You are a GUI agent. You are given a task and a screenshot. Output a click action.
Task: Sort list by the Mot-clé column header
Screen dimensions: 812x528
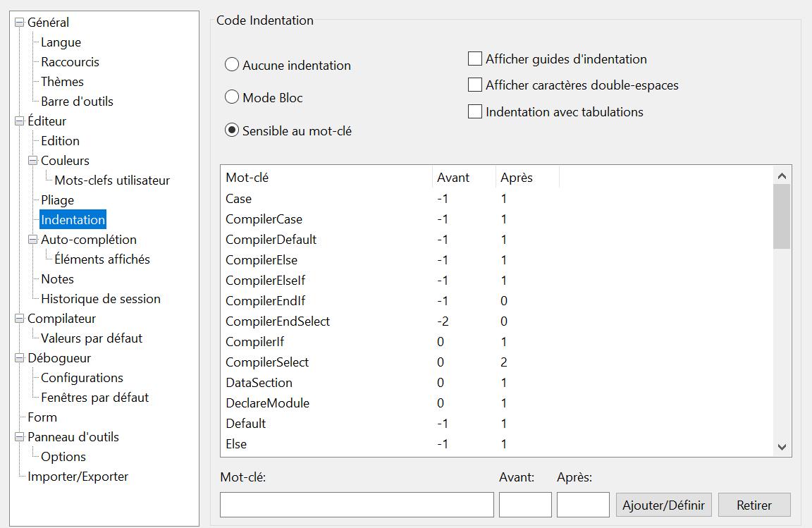coord(326,177)
